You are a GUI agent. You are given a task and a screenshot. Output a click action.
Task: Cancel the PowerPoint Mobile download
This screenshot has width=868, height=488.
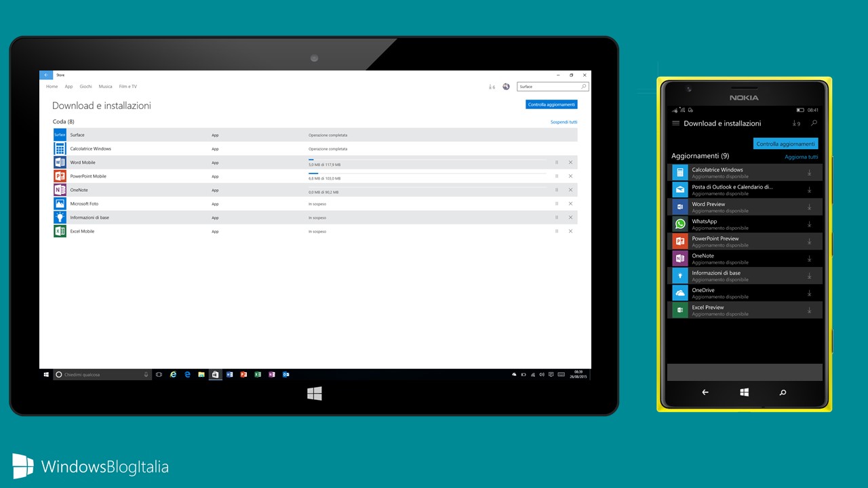click(x=570, y=176)
